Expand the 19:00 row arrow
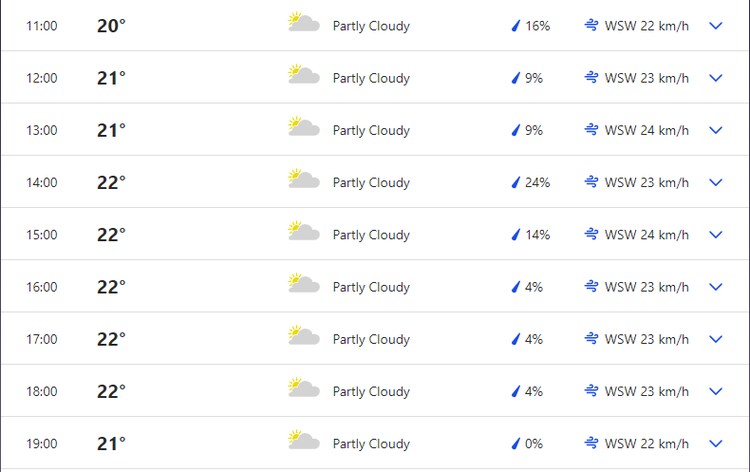 pos(716,444)
